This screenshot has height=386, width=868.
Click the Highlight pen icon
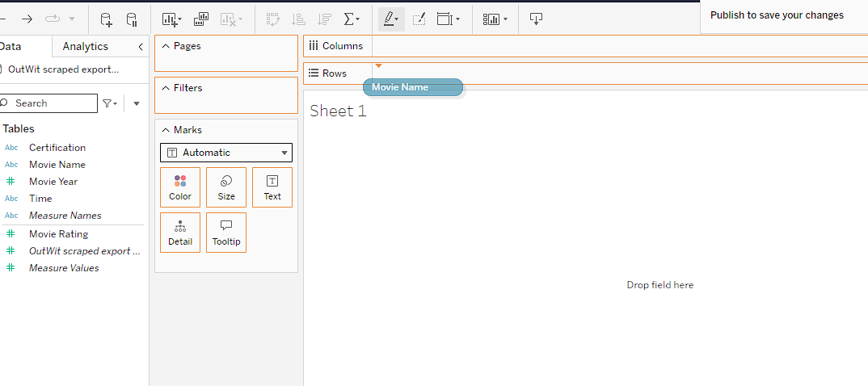[x=390, y=19]
